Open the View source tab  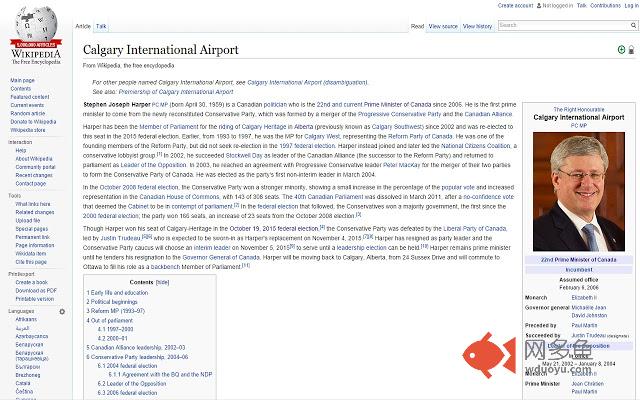coord(443,26)
